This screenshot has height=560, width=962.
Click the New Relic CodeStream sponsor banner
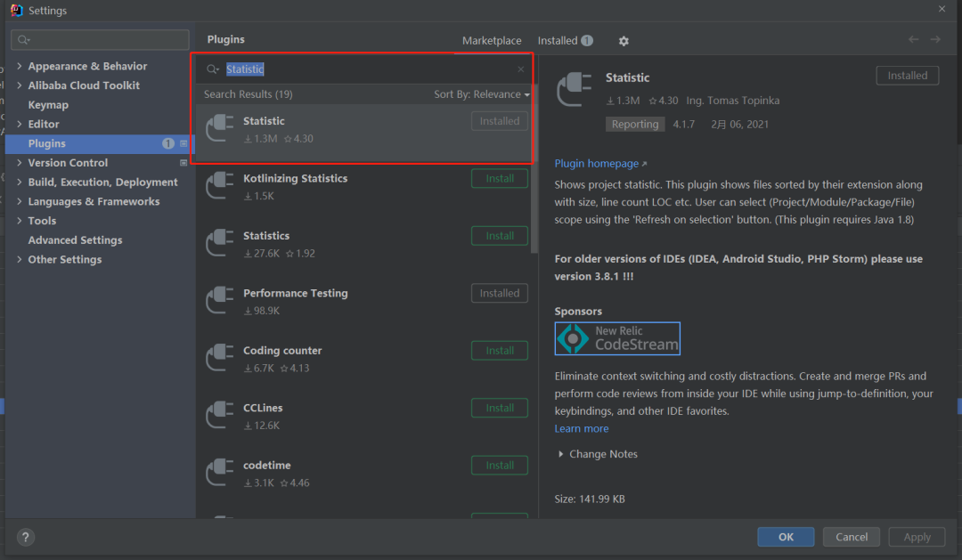617,338
